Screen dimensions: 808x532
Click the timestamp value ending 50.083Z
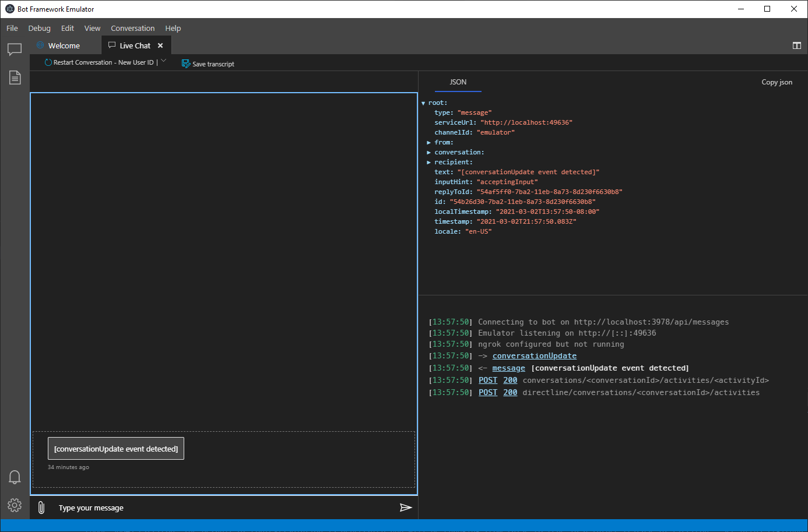[x=526, y=221]
